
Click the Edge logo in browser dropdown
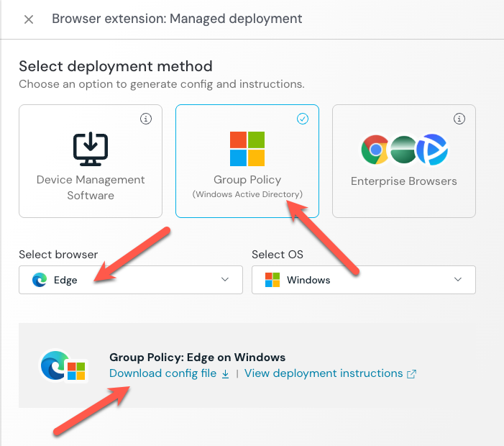click(x=40, y=280)
